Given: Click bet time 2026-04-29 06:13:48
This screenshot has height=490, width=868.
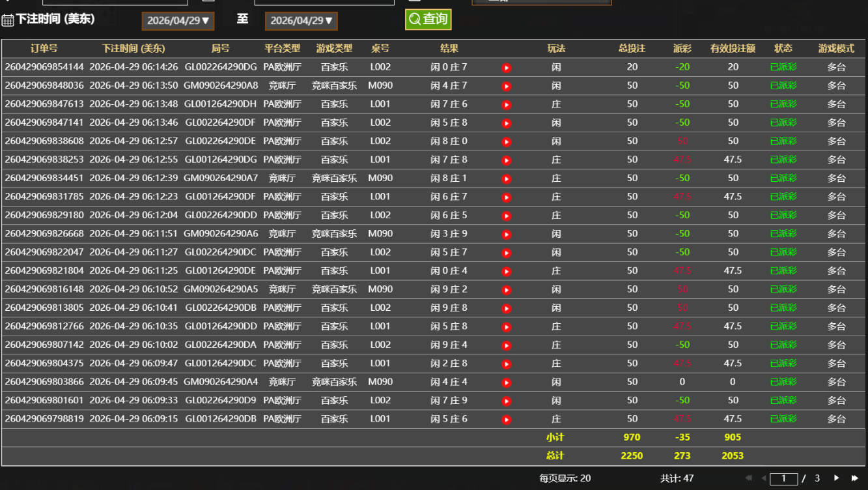Looking at the screenshot, I should [133, 104].
